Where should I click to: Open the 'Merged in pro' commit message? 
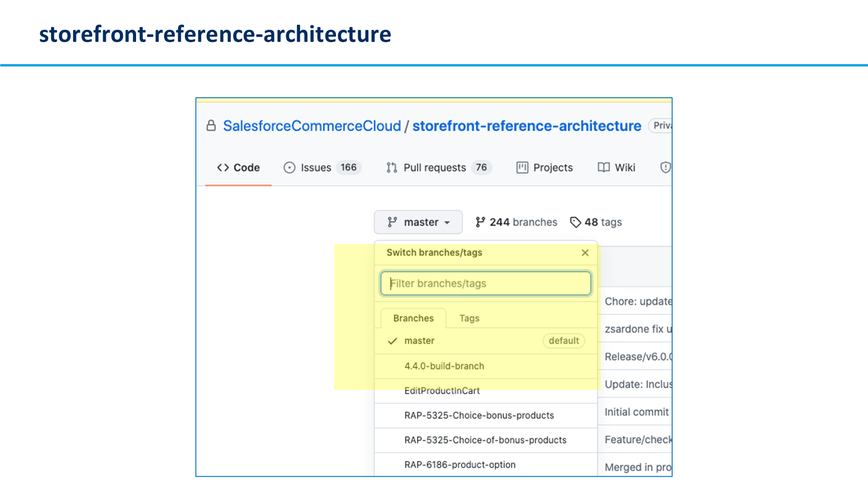[x=638, y=467]
